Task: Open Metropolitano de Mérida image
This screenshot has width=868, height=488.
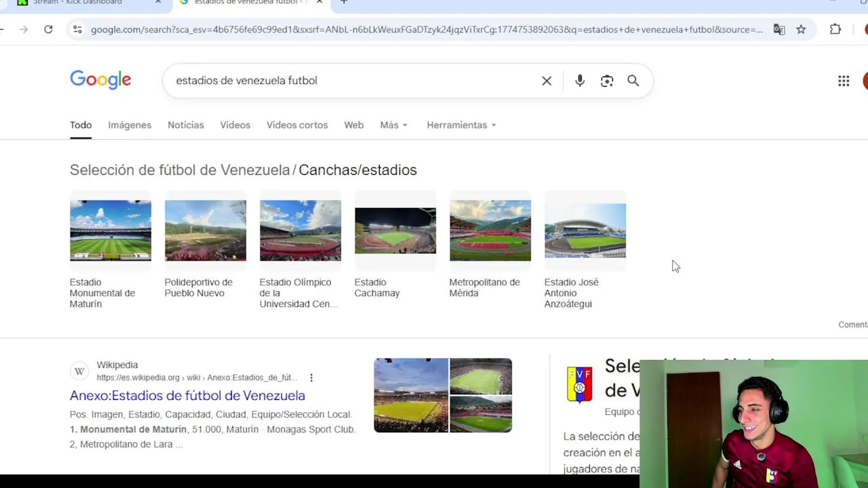Action: (x=490, y=230)
